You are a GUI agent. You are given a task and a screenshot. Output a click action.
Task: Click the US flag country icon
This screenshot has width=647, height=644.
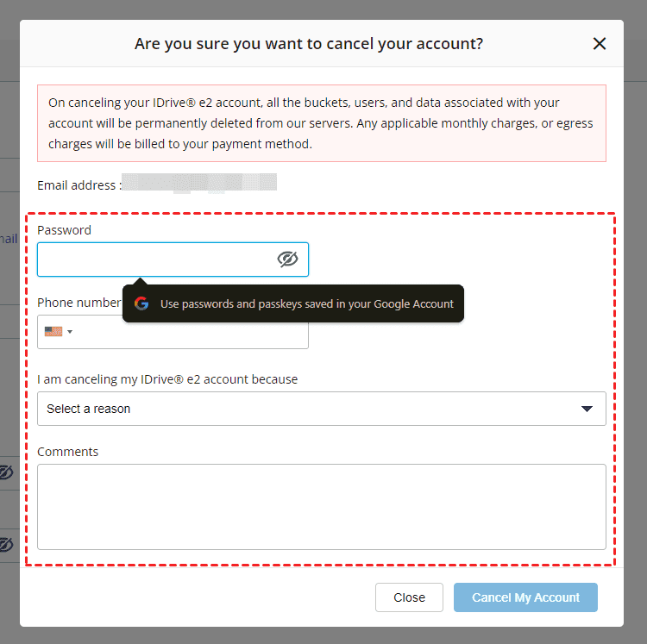click(x=53, y=331)
